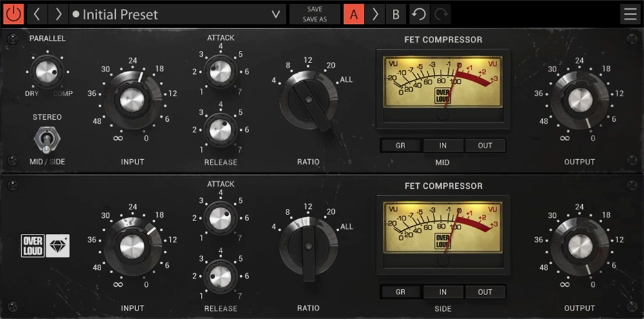Click the SIDE channel INPUT knob

(132, 247)
